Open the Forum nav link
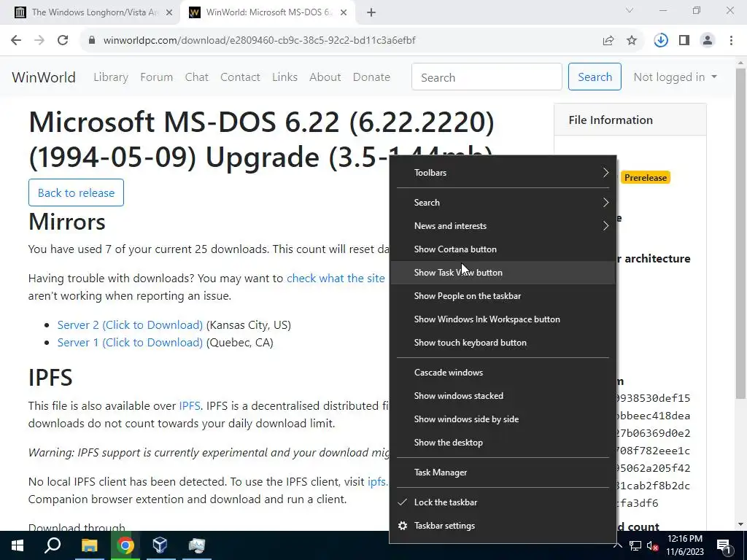This screenshot has width=747, height=560. click(x=156, y=77)
